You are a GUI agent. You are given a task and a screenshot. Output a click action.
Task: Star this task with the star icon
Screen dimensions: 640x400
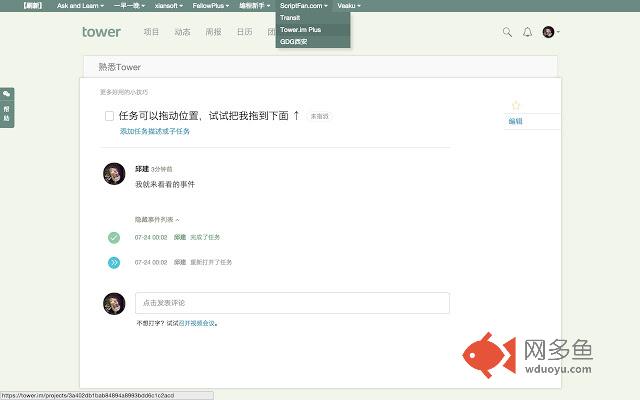(x=516, y=105)
